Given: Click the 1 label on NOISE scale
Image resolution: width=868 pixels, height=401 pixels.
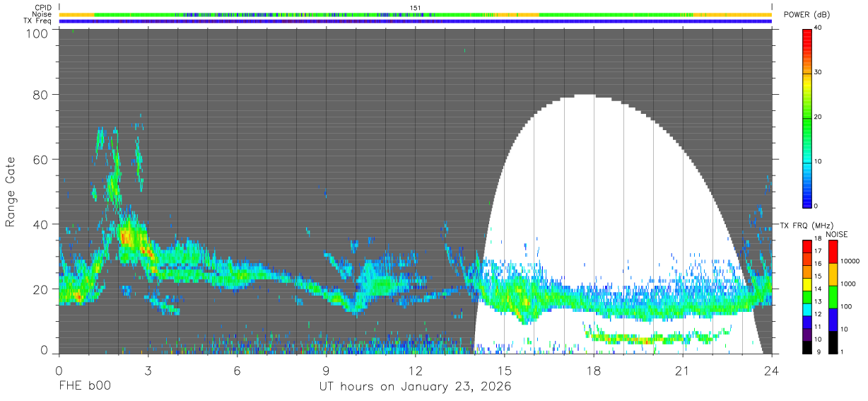Looking at the screenshot, I should pyautogui.click(x=842, y=351).
